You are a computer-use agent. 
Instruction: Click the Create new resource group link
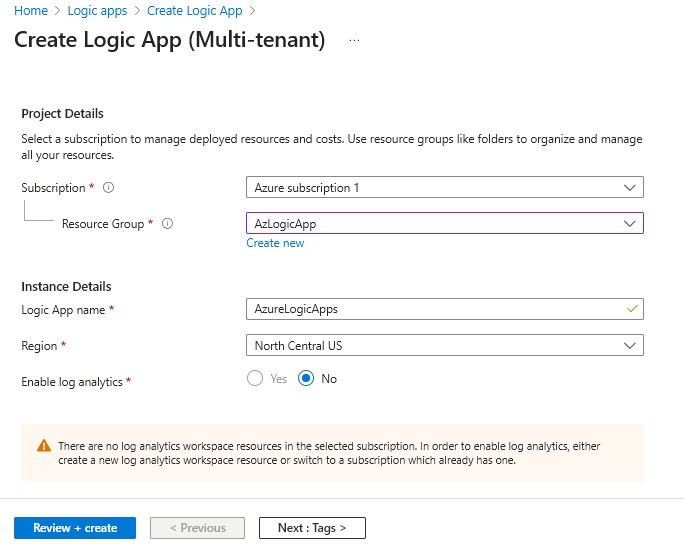pos(275,243)
